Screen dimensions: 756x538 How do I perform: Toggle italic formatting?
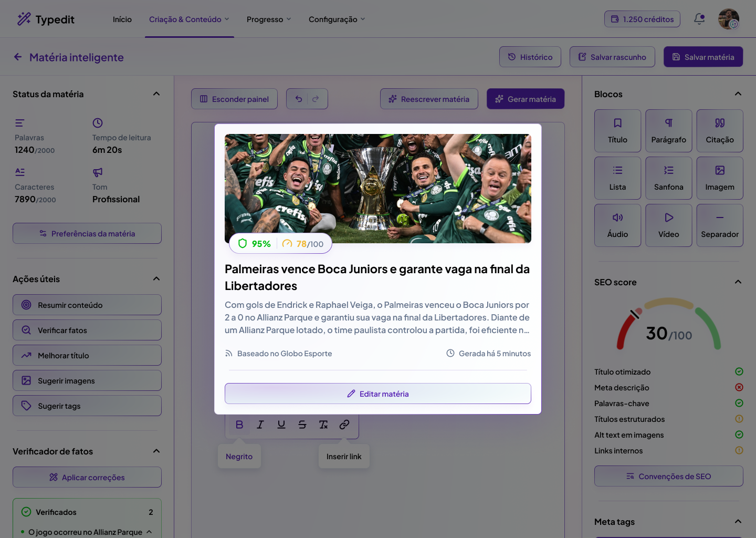(260, 425)
